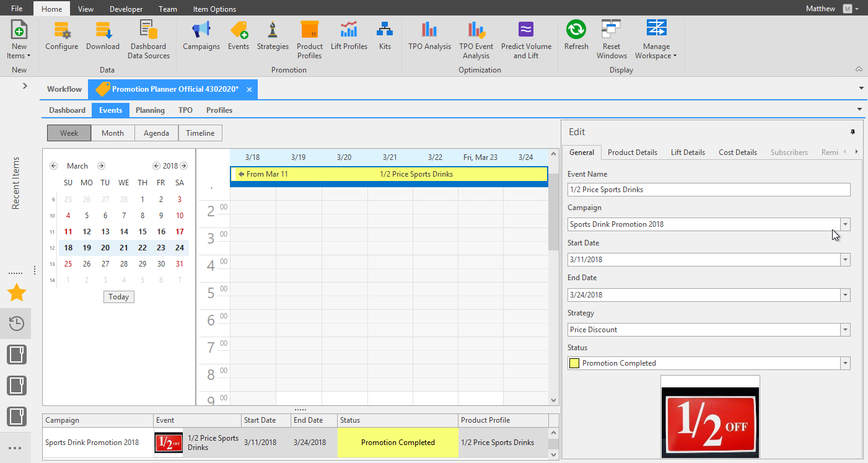
Task: Open the history clock sidebar icon
Action: 17,322
